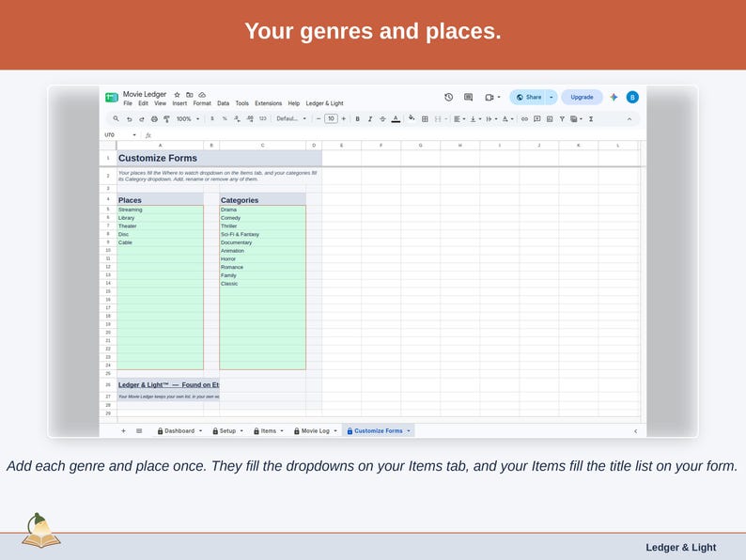
Task: Open the Customize Forms tab arrow
Action: click(408, 430)
